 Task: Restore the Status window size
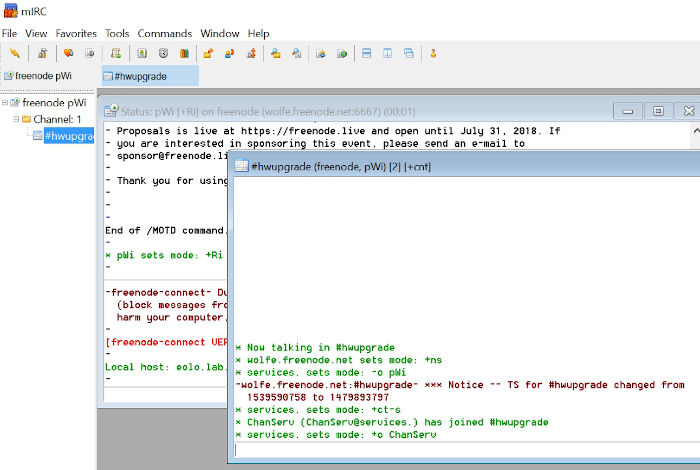[658, 111]
